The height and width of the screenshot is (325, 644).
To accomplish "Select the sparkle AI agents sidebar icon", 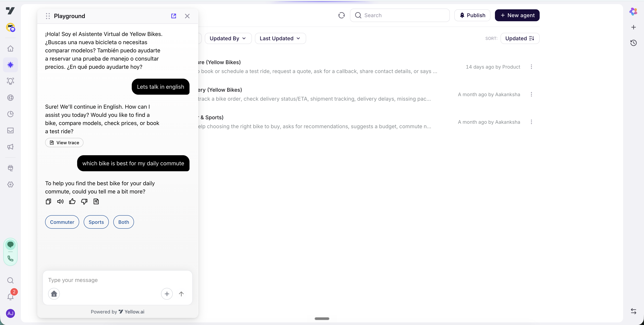I will coord(10,65).
